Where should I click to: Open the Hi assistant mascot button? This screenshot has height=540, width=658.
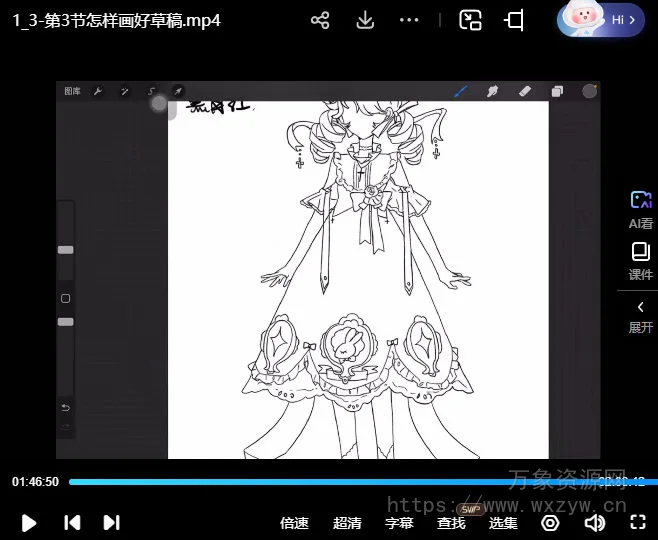click(600, 19)
